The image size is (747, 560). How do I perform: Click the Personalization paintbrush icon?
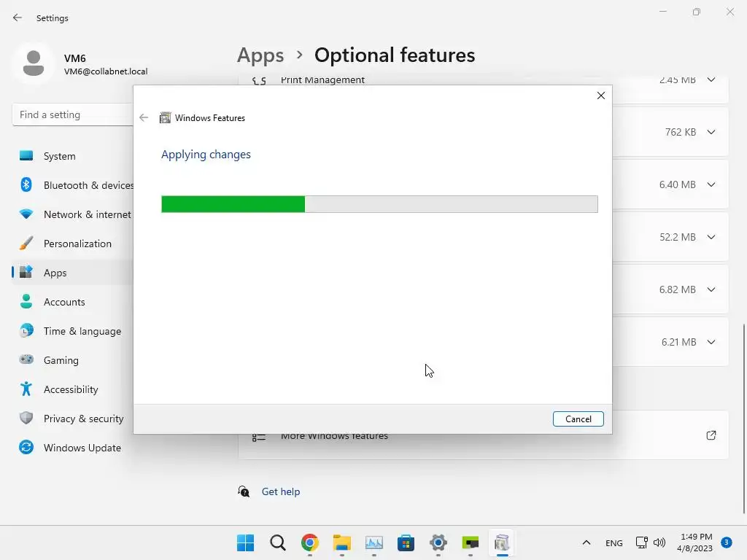tap(26, 243)
